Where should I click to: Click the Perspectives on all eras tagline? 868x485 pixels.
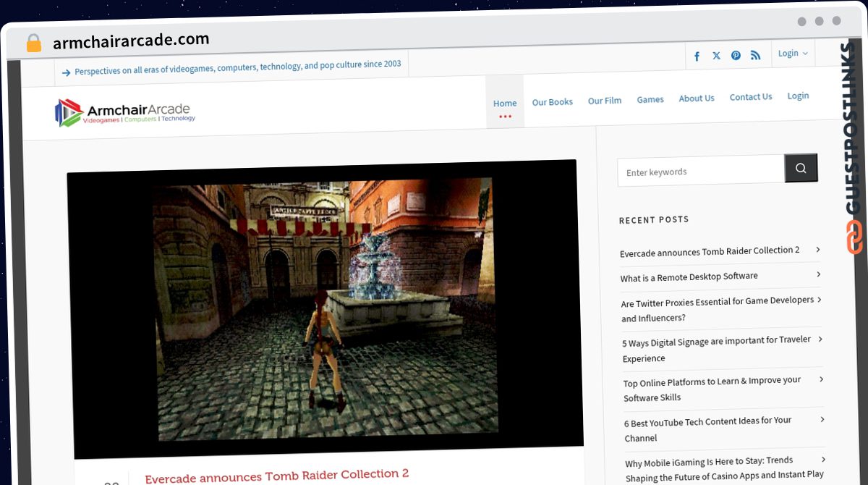click(238, 67)
